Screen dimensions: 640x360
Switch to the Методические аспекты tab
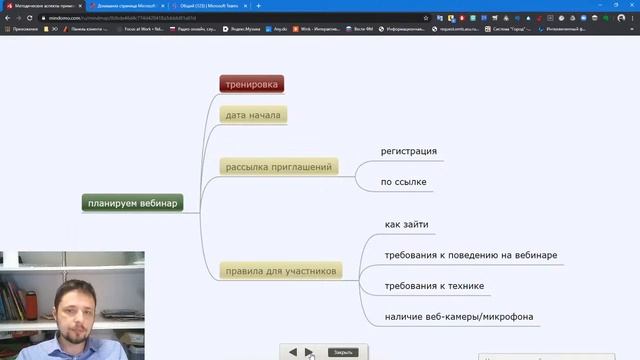[x=44, y=6]
